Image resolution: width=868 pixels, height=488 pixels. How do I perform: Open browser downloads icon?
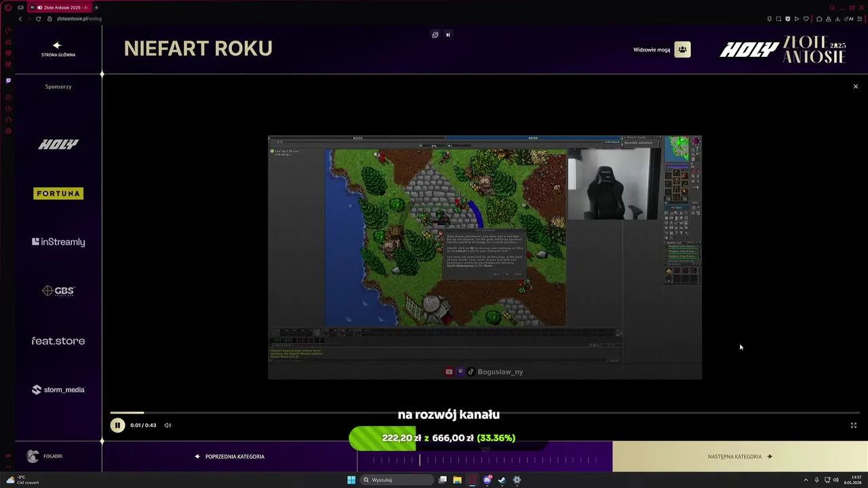tap(837, 18)
